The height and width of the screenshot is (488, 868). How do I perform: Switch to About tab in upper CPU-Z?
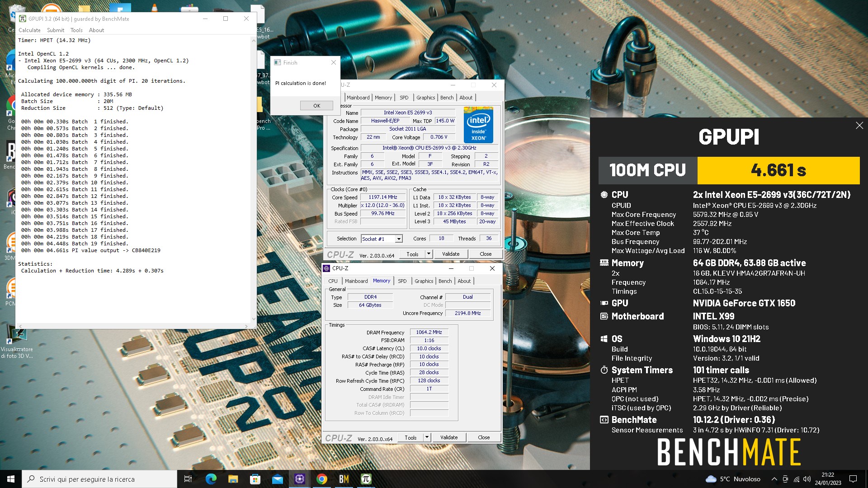pos(466,98)
